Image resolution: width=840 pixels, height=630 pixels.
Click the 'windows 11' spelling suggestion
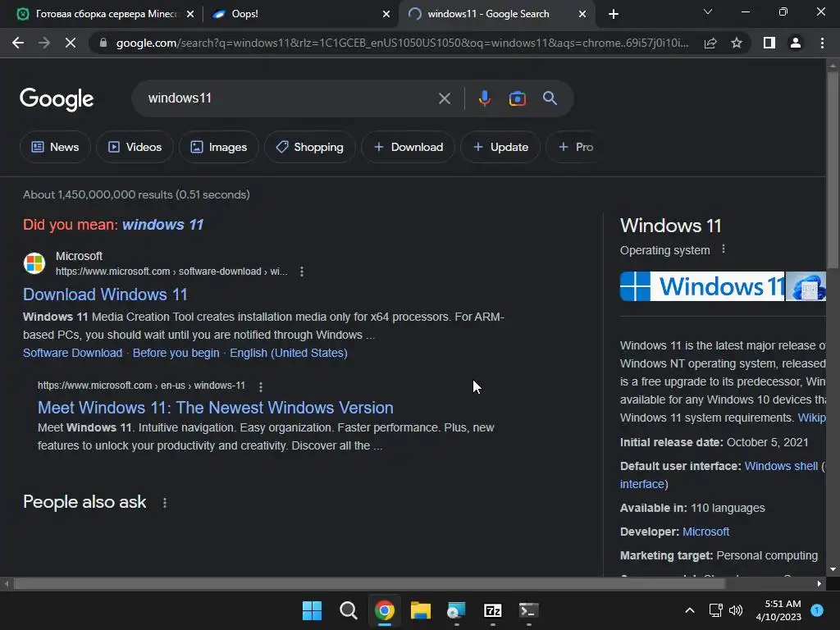click(x=163, y=225)
